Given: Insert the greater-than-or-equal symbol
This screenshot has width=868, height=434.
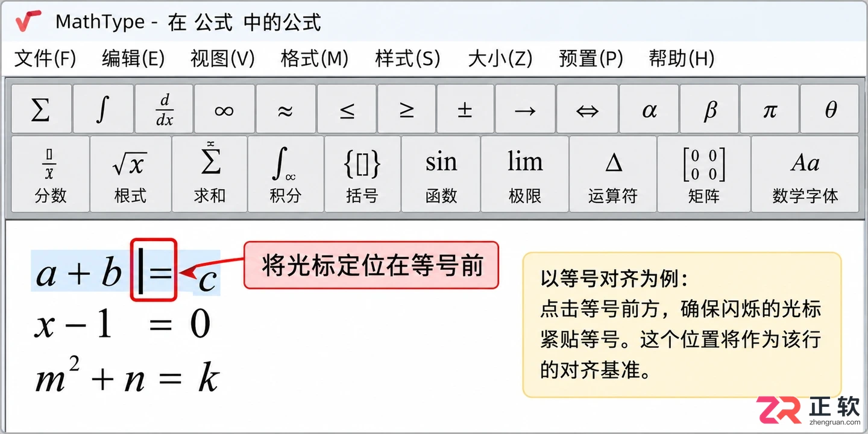Looking at the screenshot, I should [407, 109].
